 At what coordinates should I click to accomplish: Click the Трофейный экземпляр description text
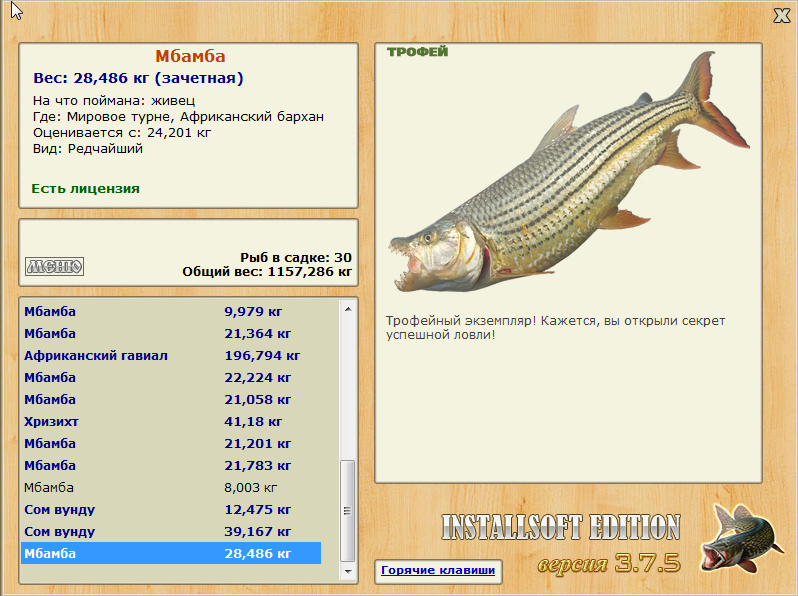(x=555, y=328)
